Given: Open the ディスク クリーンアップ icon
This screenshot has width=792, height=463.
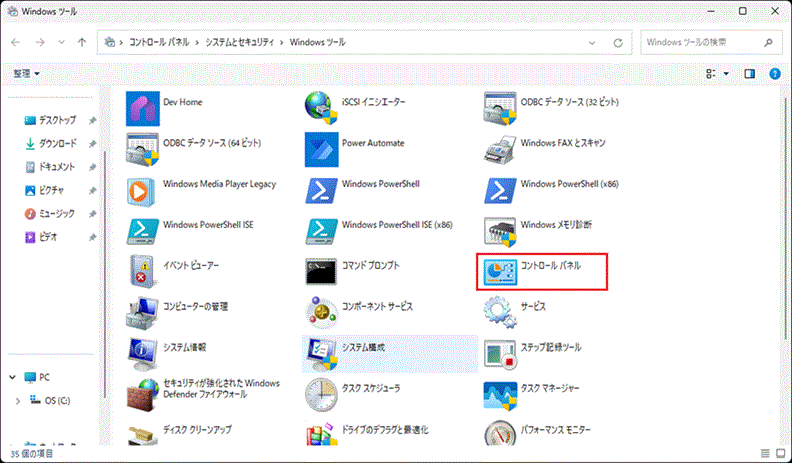Looking at the screenshot, I should point(142,435).
